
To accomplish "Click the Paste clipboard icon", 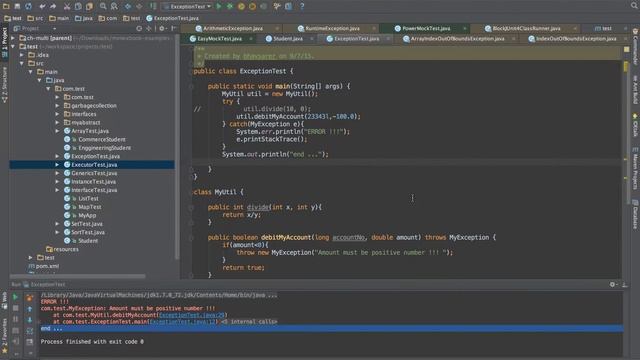I will [x=89, y=6].
